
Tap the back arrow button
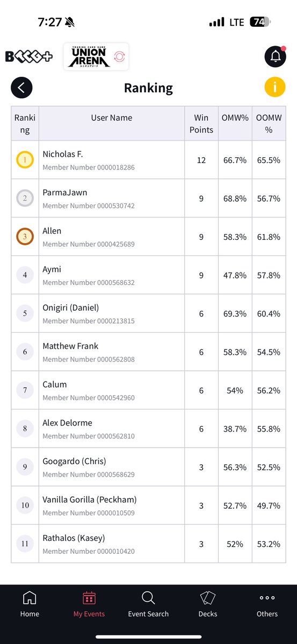click(x=21, y=87)
